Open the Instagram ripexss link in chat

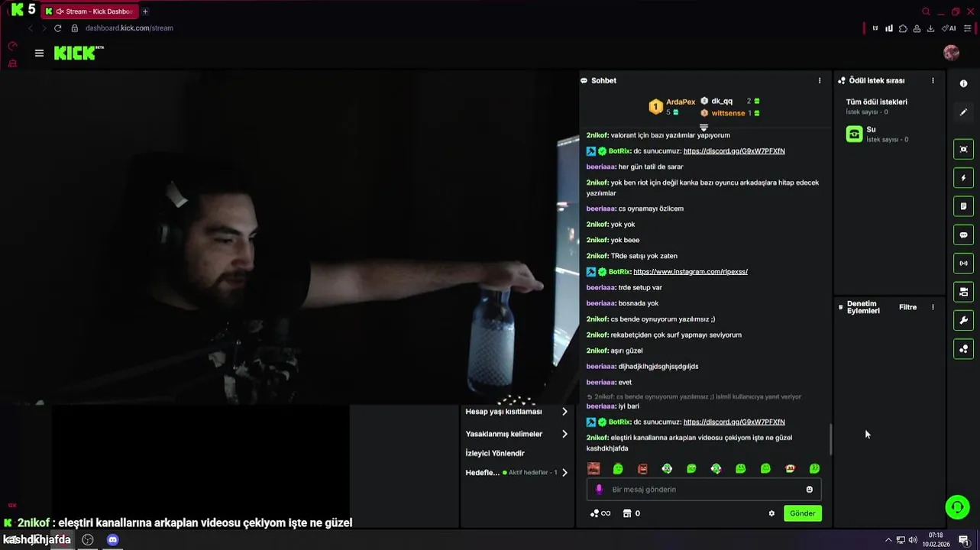pos(691,272)
